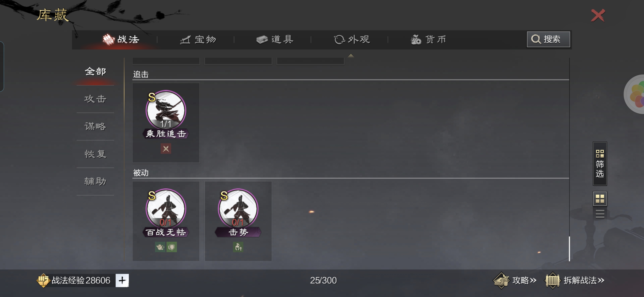
Task: Click the vertical list scrollbar
Action: 569,249
